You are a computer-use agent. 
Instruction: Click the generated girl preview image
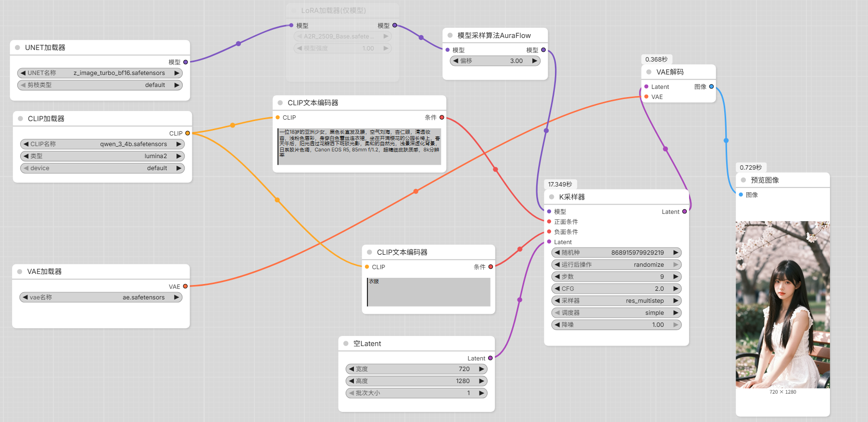782,305
